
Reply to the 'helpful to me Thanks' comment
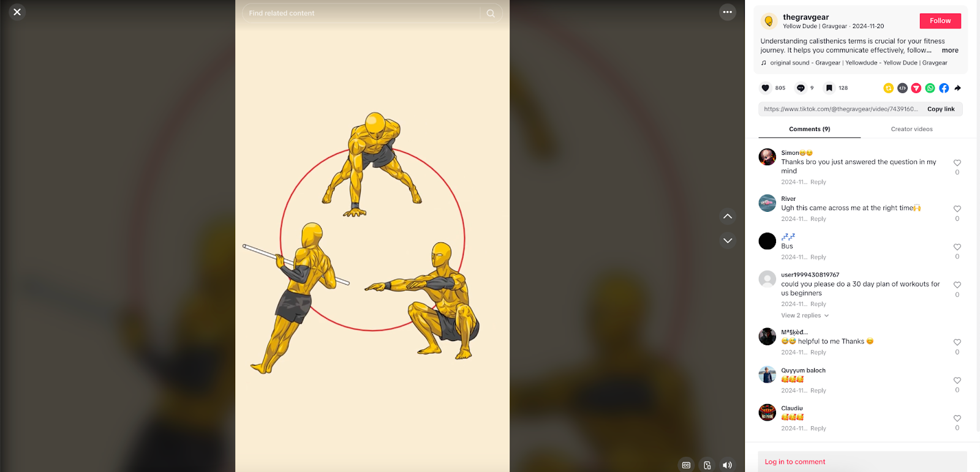pyautogui.click(x=818, y=352)
